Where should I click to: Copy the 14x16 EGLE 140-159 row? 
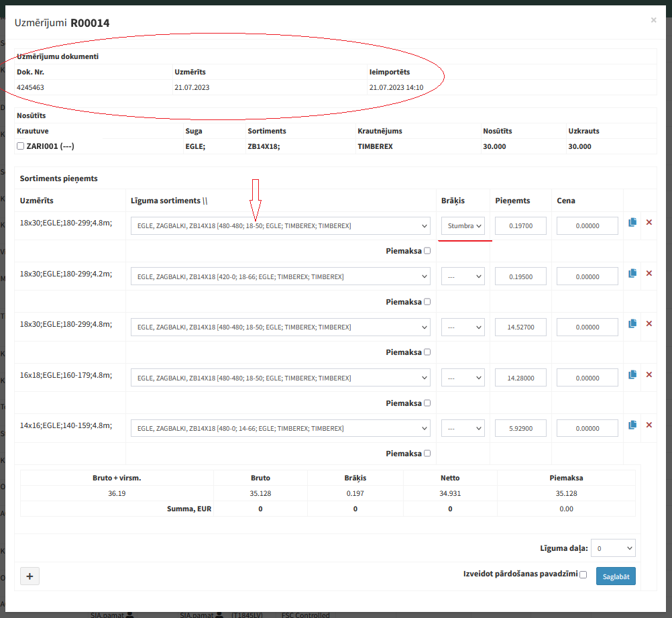(x=632, y=425)
